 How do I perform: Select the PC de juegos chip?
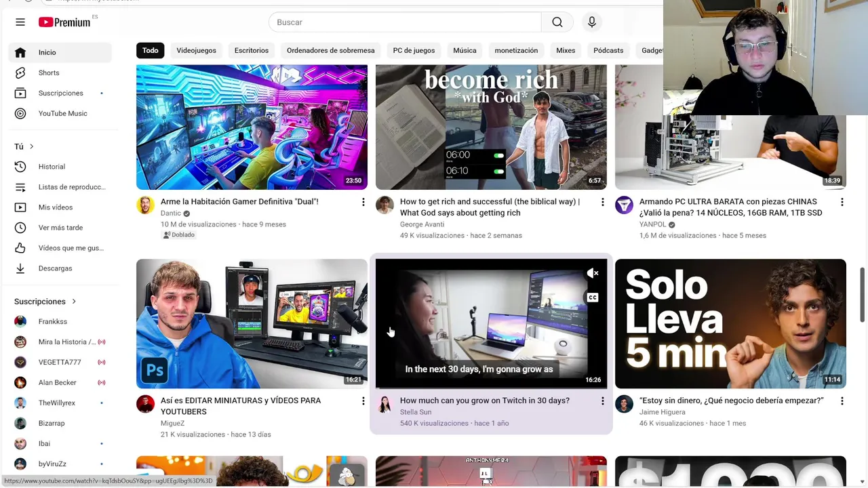point(414,50)
